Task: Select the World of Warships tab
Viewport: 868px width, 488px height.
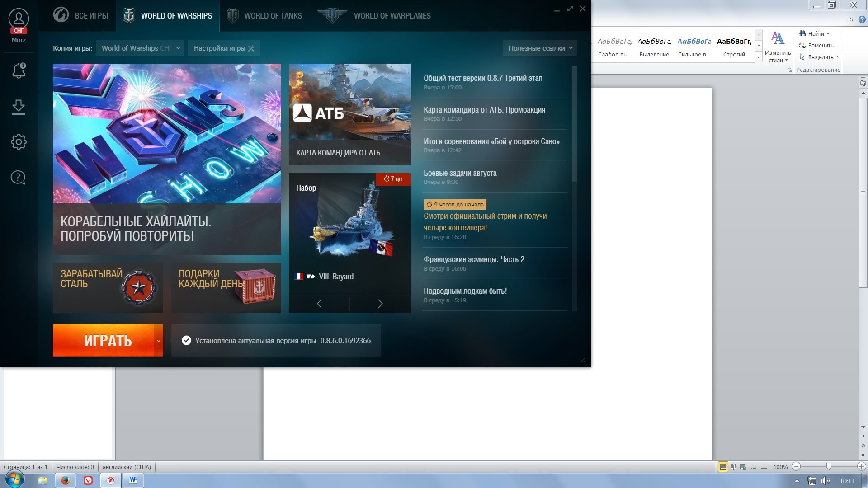Action: [x=167, y=15]
